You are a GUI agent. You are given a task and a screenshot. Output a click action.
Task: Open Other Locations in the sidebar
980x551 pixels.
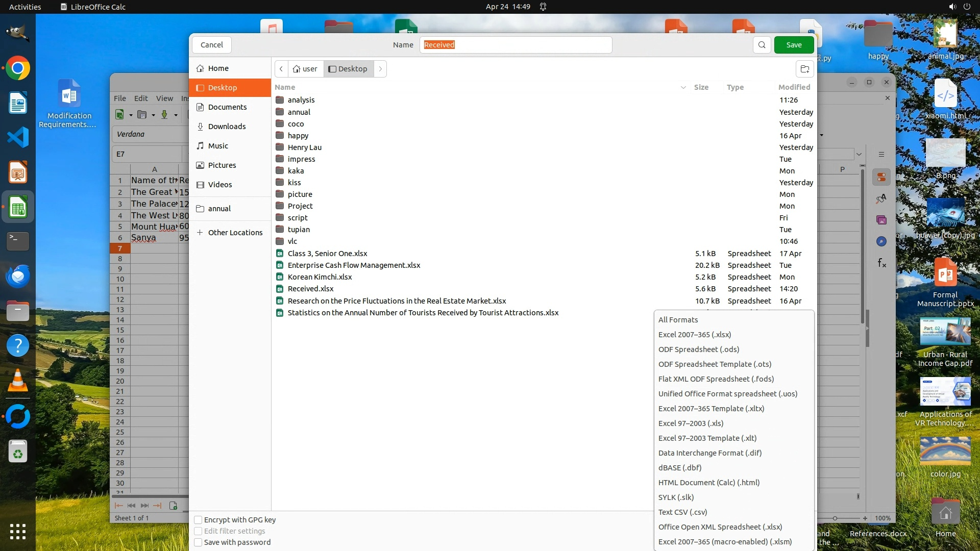[235, 233]
